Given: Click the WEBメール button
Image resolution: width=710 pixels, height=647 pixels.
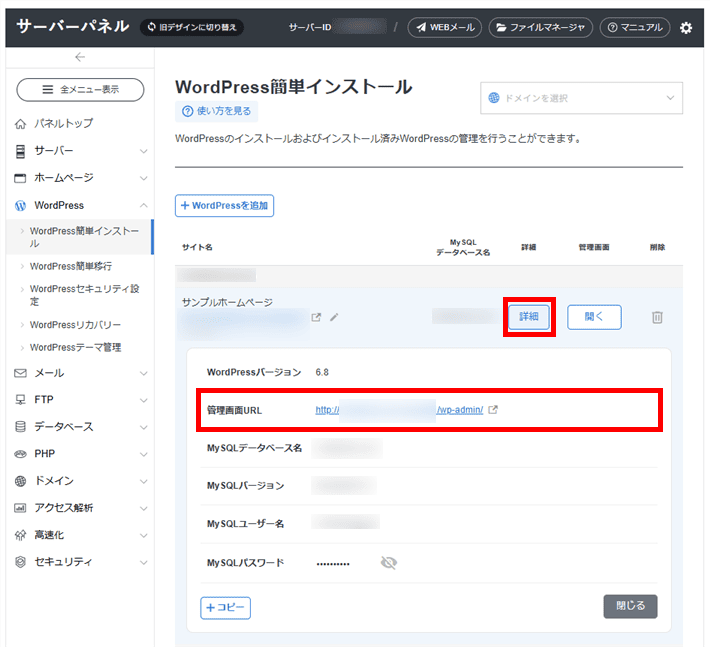Looking at the screenshot, I should (445, 28).
